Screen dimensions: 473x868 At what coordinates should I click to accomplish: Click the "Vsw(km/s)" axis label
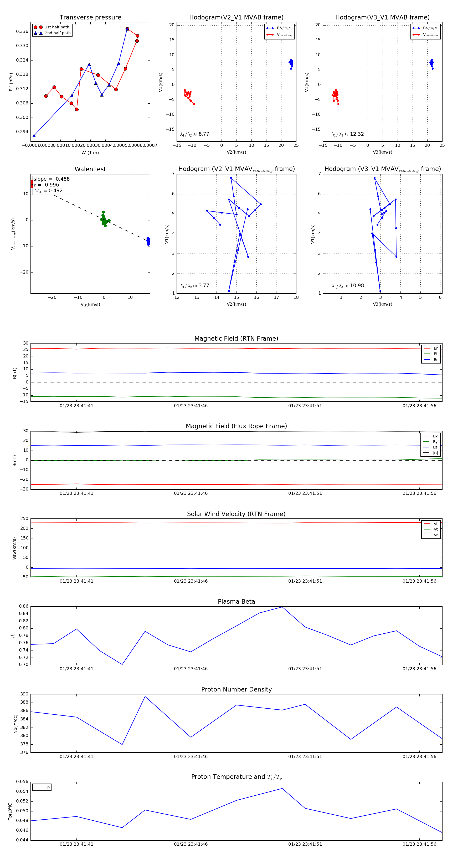[x=14, y=549]
